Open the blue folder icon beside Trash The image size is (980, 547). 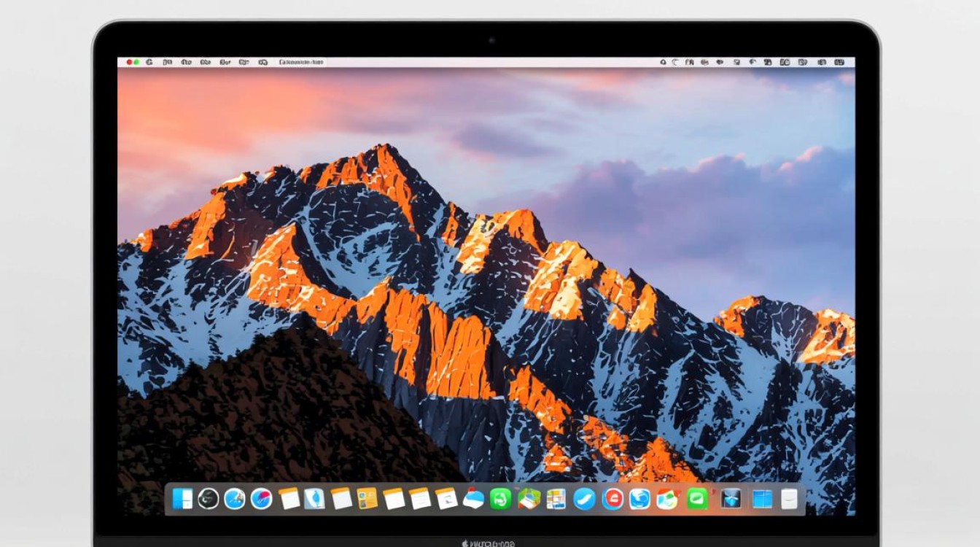pos(761,499)
